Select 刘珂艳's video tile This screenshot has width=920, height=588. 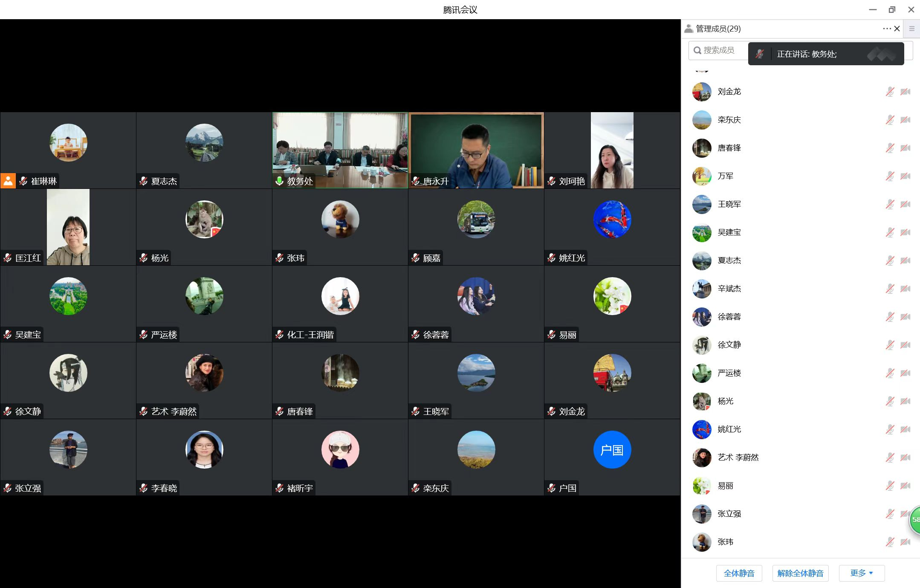click(612, 150)
